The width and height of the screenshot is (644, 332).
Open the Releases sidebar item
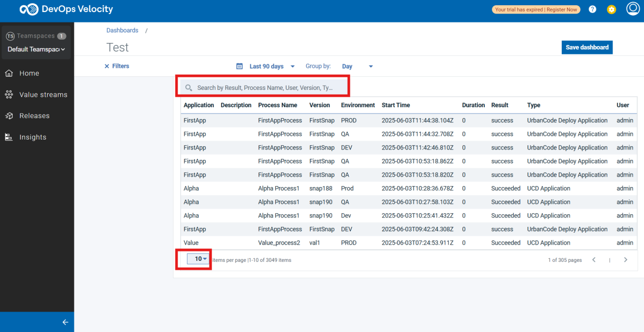[x=34, y=116]
